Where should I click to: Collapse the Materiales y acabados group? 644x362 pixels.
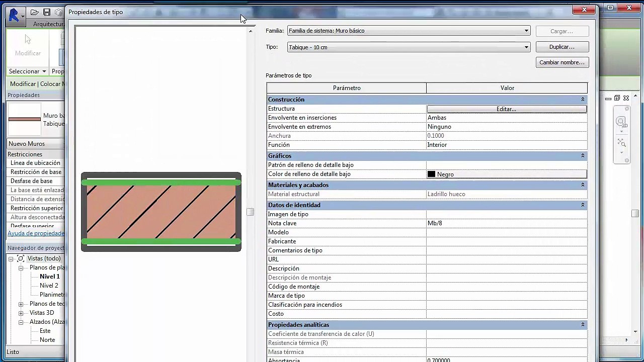[x=583, y=185]
